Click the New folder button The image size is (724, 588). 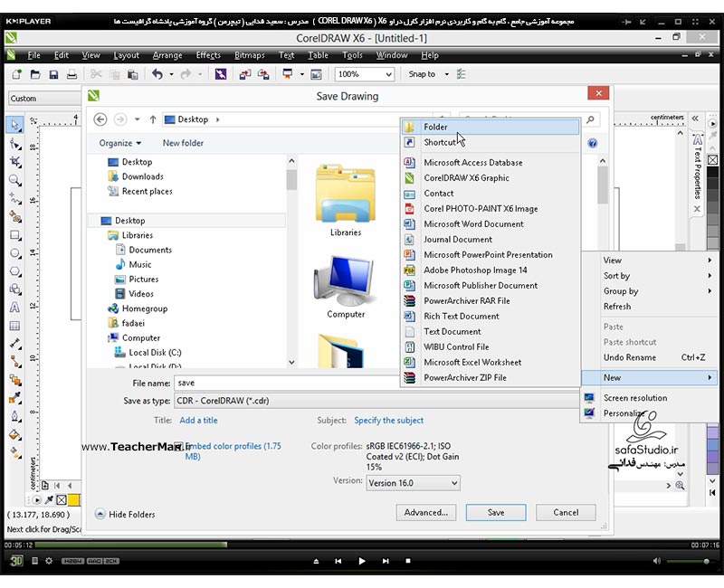183,143
